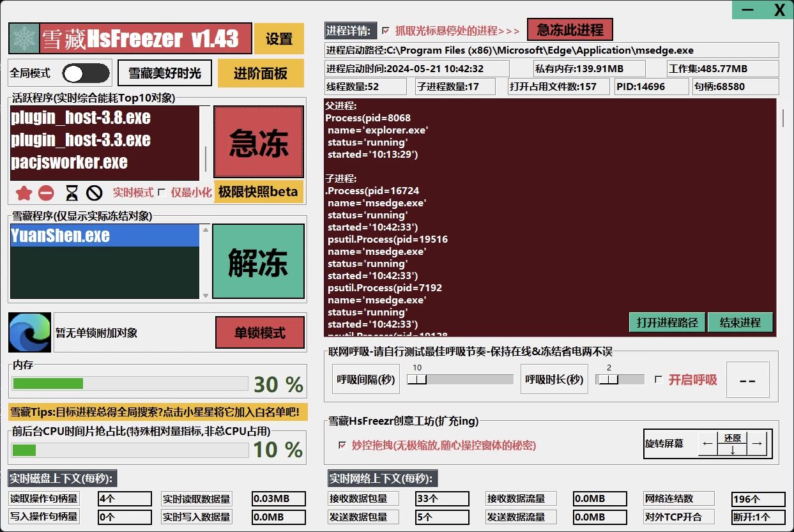Screen dimensions: 794x532
Task: Click the star icon to whitelist a process
Action: tap(22, 192)
